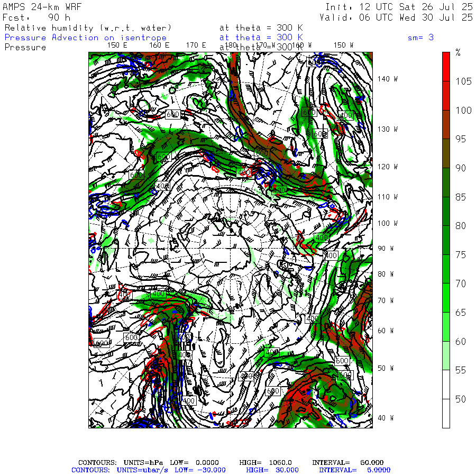The height and width of the screenshot is (476, 476).
Task: Click the blue 'LOW= -30.000' legend value
Action: (200, 470)
